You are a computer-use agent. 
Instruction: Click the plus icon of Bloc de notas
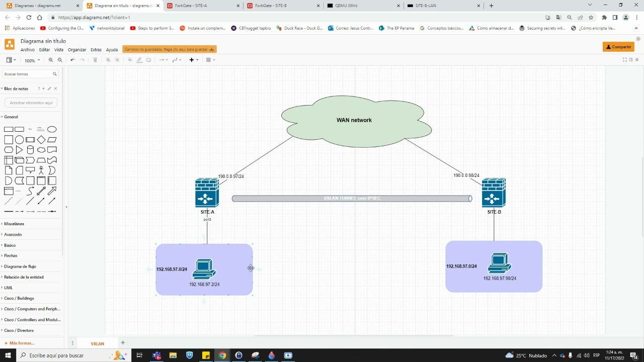click(44, 88)
